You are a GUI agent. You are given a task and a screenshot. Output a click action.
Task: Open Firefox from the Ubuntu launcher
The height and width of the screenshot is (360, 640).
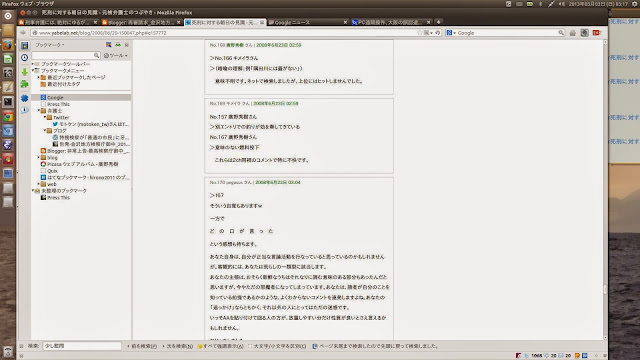8,44
